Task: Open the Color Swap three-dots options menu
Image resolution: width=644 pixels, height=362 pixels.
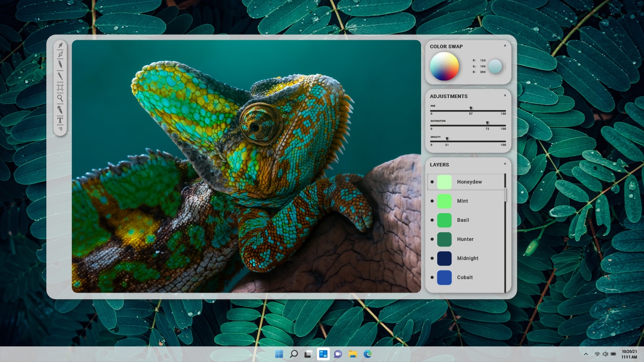Action: point(506,66)
